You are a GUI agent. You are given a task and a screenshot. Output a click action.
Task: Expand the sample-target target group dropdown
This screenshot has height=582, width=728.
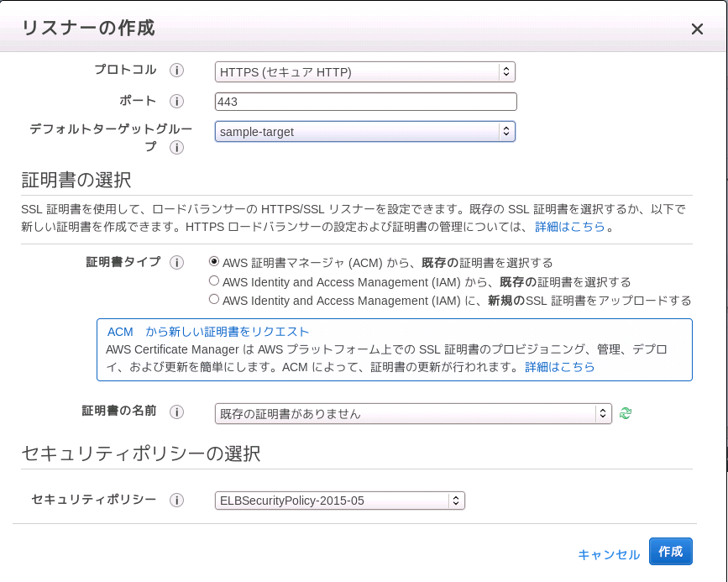pyautogui.click(x=364, y=132)
